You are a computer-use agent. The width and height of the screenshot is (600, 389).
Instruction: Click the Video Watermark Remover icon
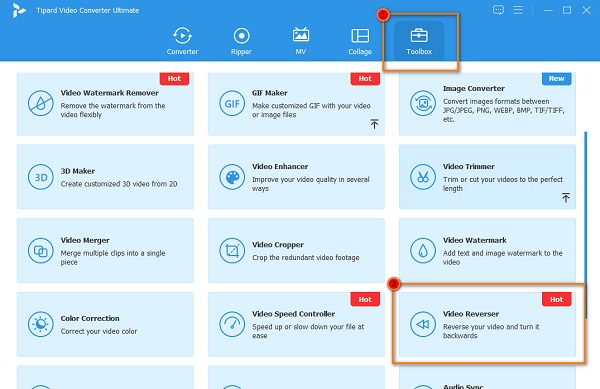41,103
